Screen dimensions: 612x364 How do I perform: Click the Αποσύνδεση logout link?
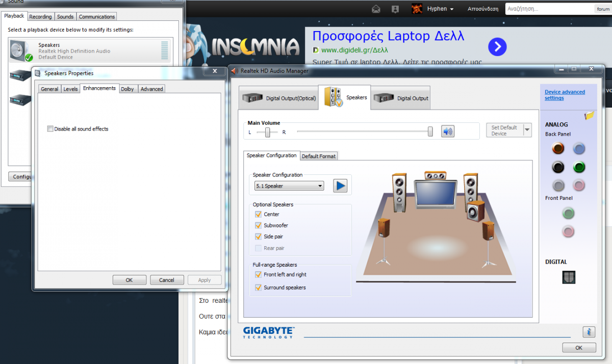483,9
